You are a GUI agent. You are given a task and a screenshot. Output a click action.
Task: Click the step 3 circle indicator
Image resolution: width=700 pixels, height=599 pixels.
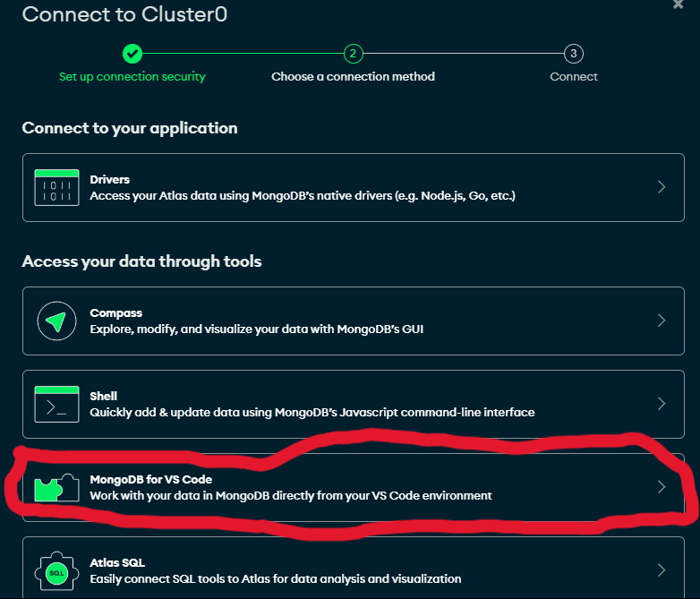574,54
